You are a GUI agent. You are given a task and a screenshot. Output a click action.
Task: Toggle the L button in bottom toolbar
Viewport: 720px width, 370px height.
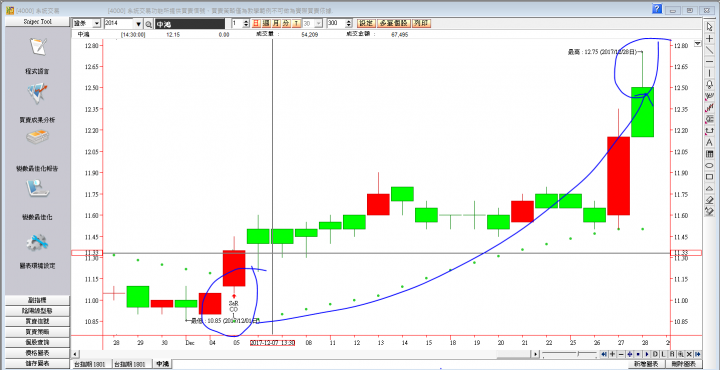point(664,354)
